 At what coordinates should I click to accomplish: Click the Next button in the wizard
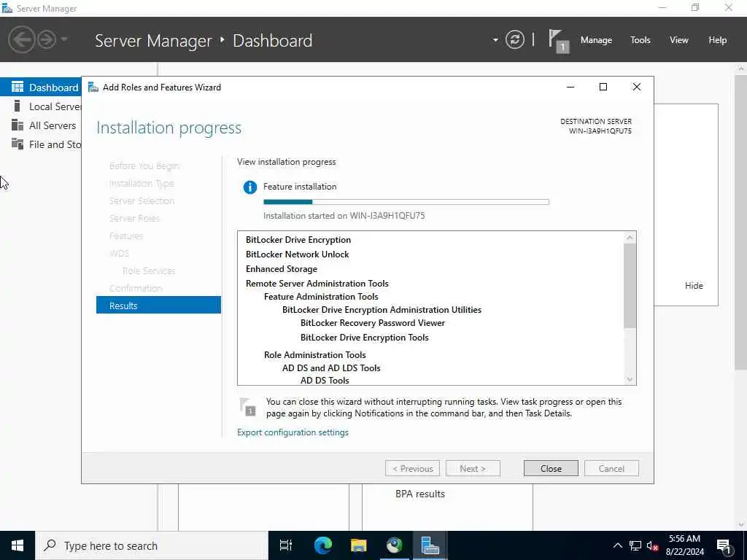click(473, 468)
